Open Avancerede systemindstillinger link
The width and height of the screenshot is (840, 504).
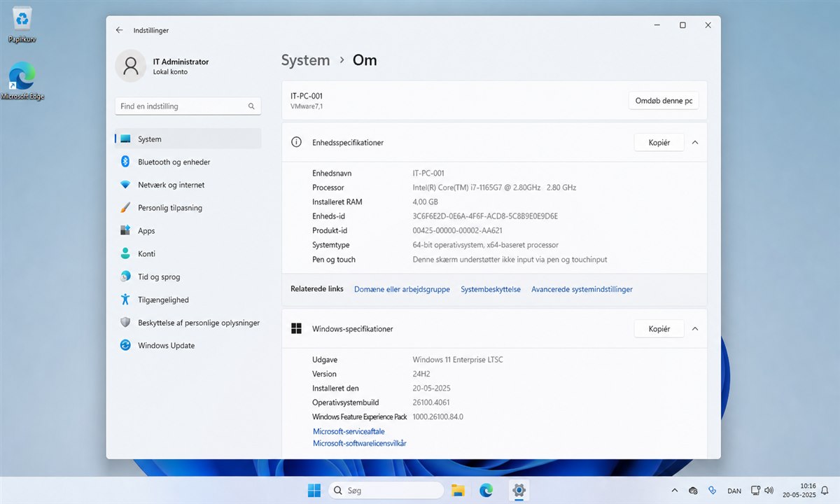(582, 289)
